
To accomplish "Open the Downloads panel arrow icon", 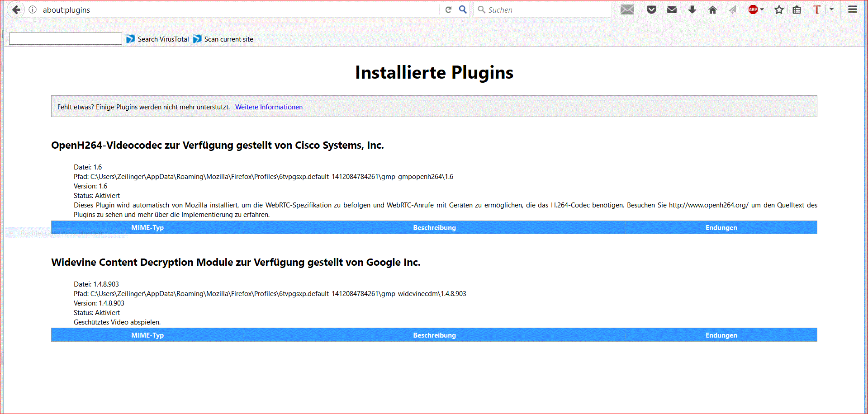I will pos(692,9).
